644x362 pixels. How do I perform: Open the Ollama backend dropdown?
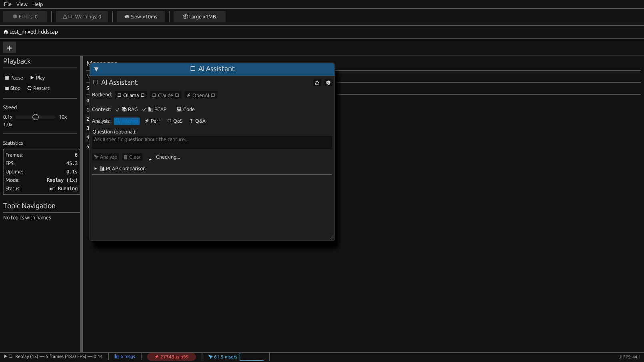coord(131,95)
